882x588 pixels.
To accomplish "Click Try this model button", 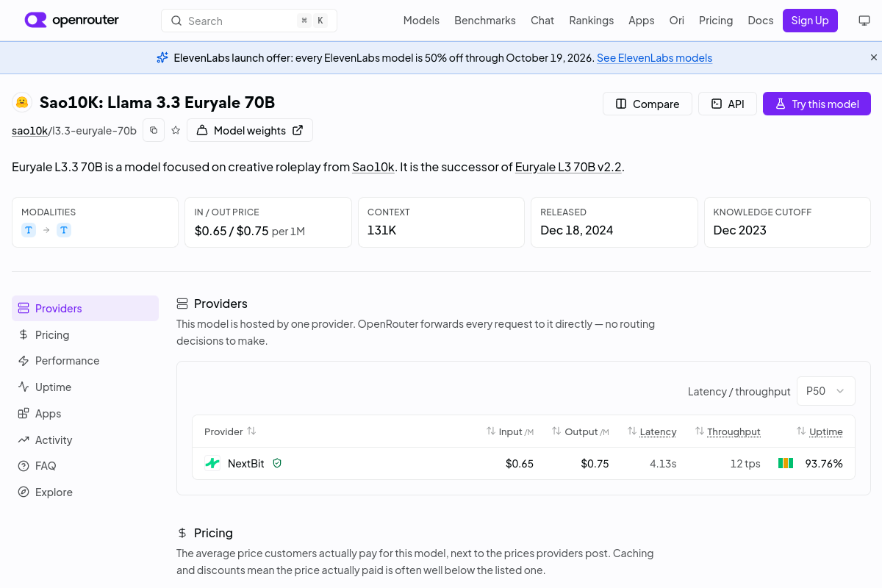I will pos(817,104).
